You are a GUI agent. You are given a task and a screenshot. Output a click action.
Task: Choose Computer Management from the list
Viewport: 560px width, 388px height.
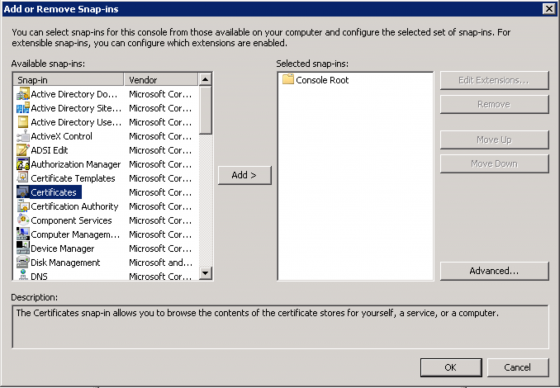tap(75, 234)
